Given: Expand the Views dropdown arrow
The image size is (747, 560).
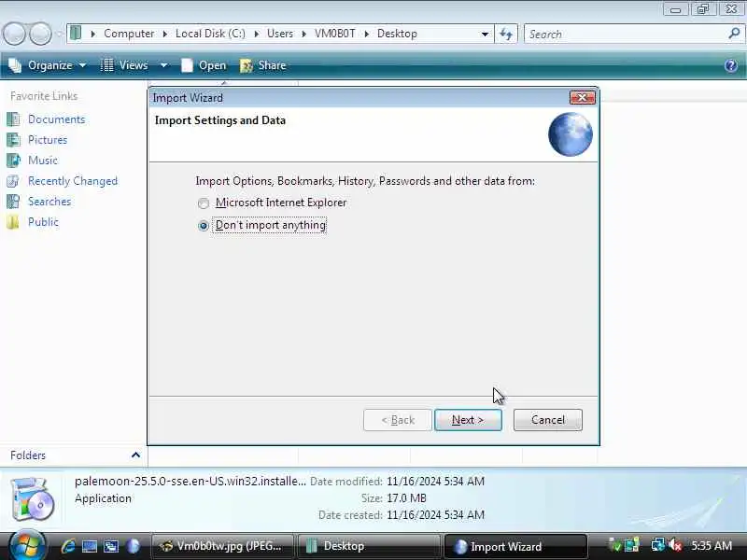Looking at the screenshot, I should (x=163, y=65).
